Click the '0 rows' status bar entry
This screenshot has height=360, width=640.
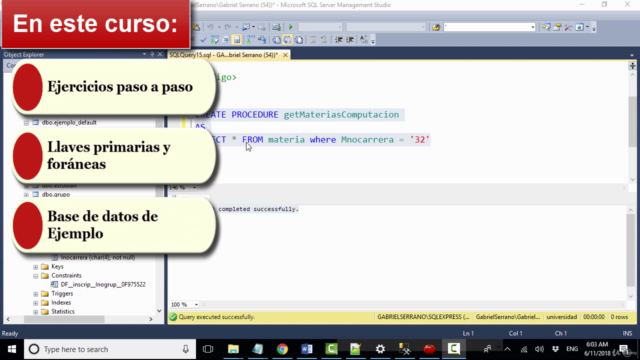[619, 317]
